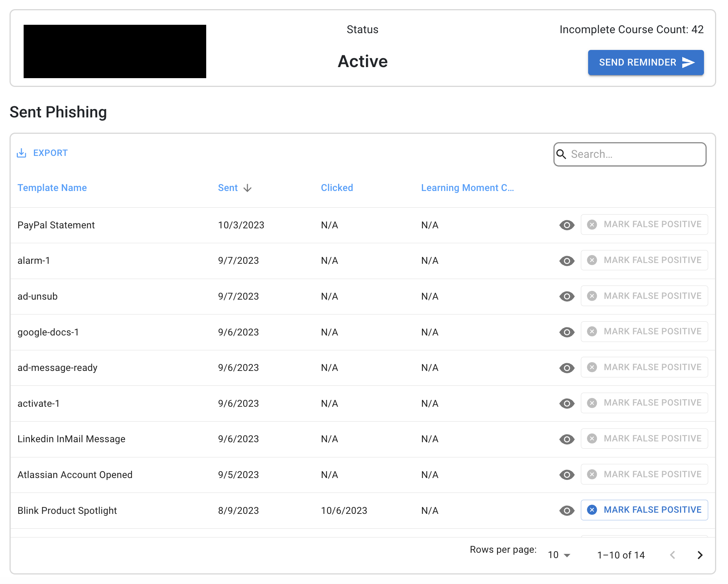View the Atlassian Account Opened preview
This screenshot has width=728, height=584.
click(567, 475)
